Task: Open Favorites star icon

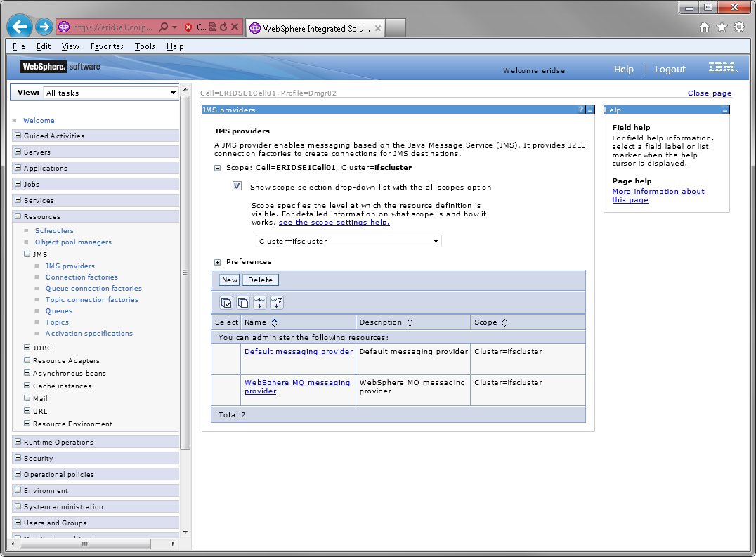Action: click(x=722, y=27)
